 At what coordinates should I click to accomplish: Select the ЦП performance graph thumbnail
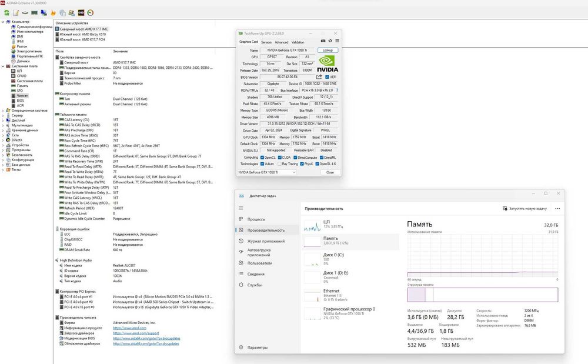tap(312, 226)
